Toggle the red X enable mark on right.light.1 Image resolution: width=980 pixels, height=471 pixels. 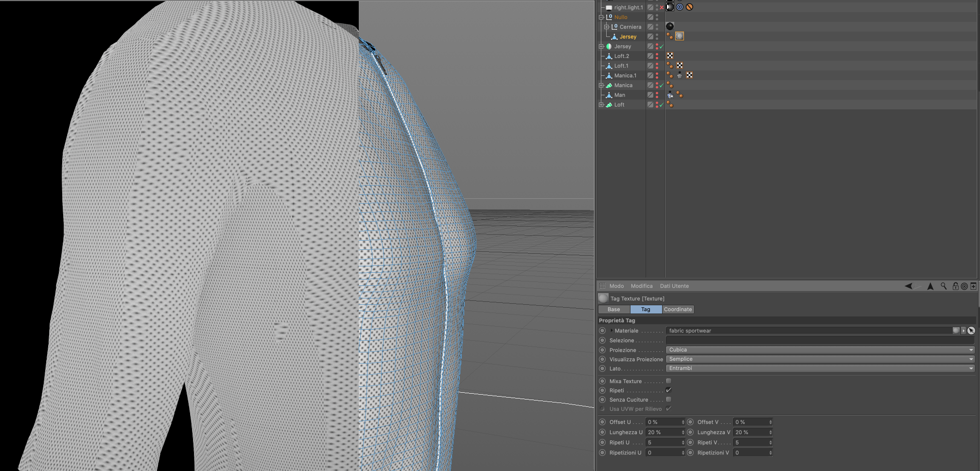point(662,7)
